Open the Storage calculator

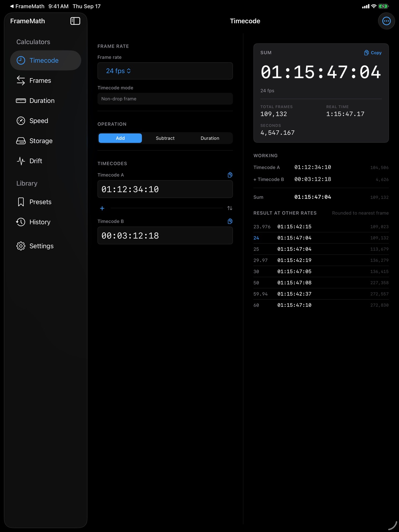point(46,141)
